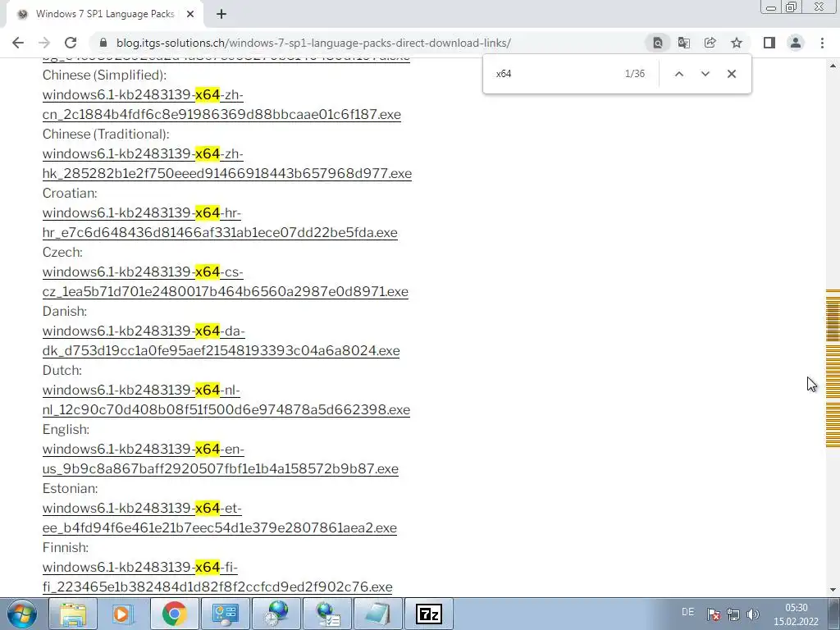Download the Chinese (Simplified) zh-cn language pack

click(x=221, y=104)
